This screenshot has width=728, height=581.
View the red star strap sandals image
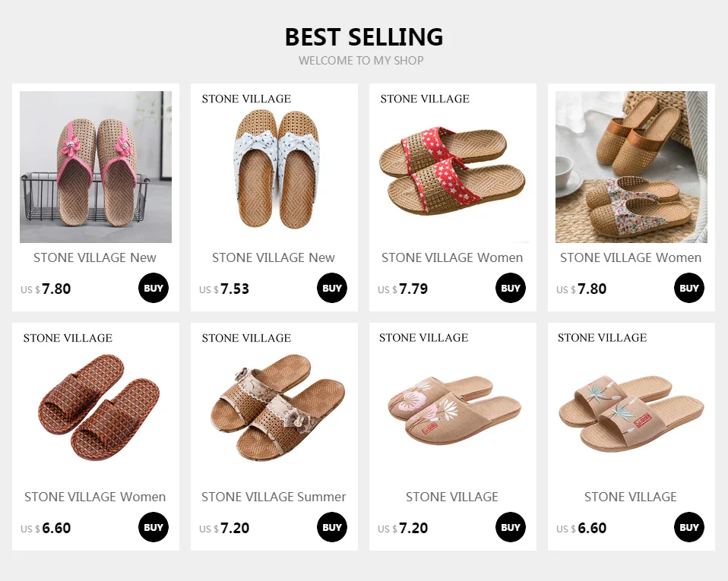coord(452,167)
